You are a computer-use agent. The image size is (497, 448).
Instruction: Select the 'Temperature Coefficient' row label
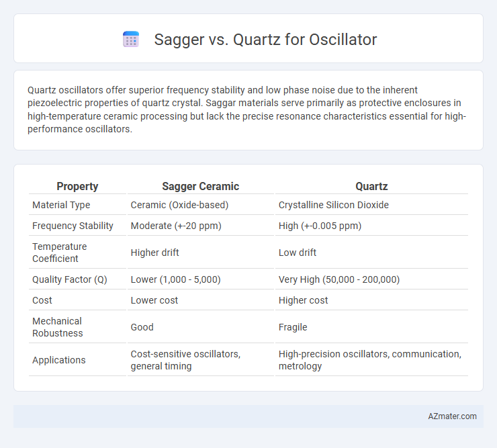tap(60, 253)
